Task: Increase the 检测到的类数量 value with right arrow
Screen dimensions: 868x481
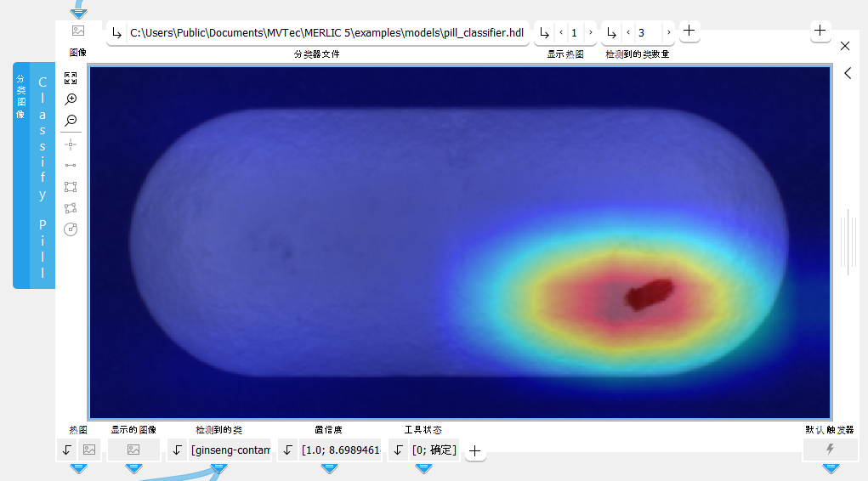Action: (x=669, y=33)
